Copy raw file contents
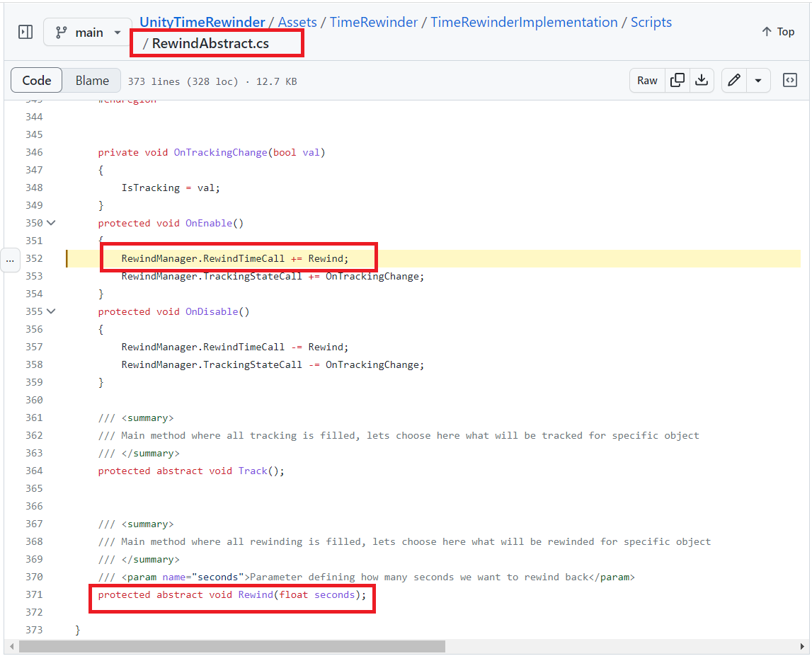Image resolution: width=812 pixels, height=656 pixels. pos(677,80)
